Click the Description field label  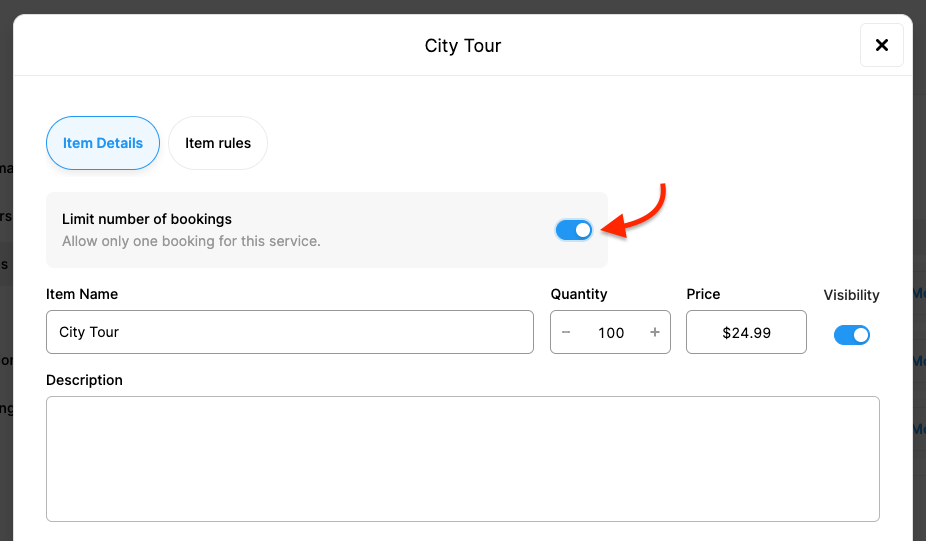point(85,380)
